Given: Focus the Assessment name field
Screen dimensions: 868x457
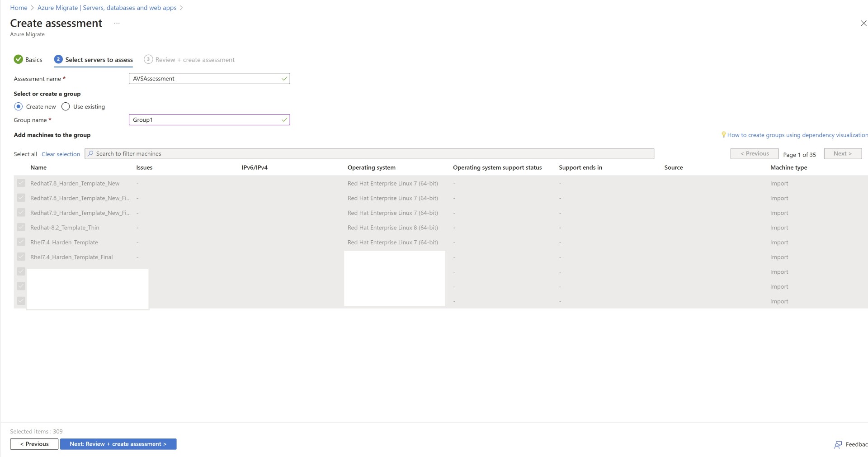Looking at the screenshot, I should (209, 79).
